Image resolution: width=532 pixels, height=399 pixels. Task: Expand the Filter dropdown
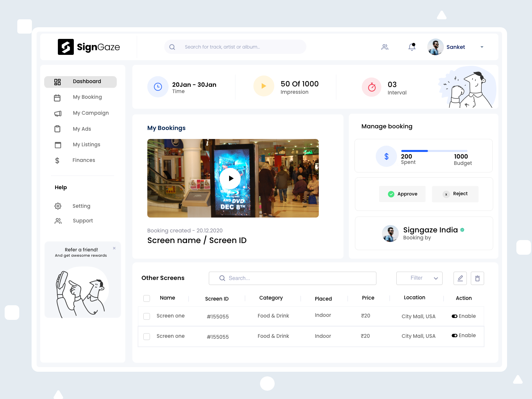pyautogui.click(x=419, y=278)
